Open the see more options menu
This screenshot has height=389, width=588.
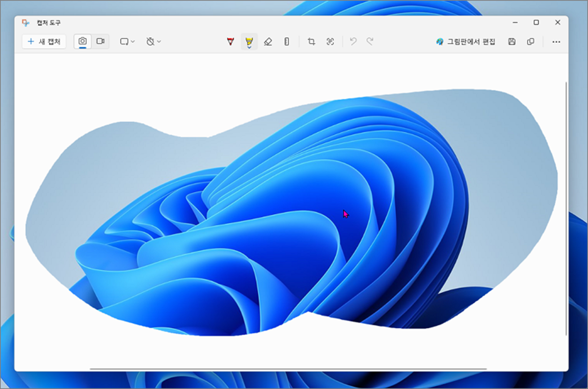[556, 42]
